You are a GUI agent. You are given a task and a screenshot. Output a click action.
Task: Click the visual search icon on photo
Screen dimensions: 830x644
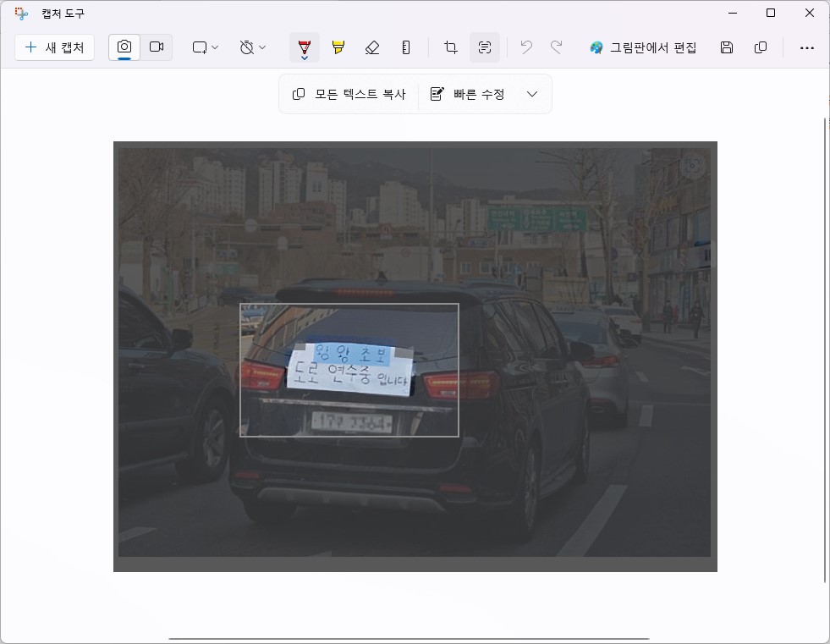(692, 166)
